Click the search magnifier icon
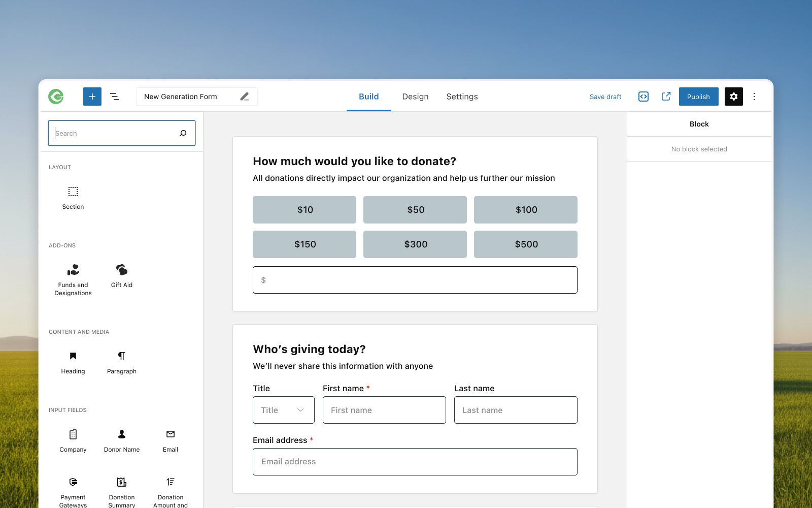The height and width of the screenshot is (508, 812). click(x=183, y=133)
